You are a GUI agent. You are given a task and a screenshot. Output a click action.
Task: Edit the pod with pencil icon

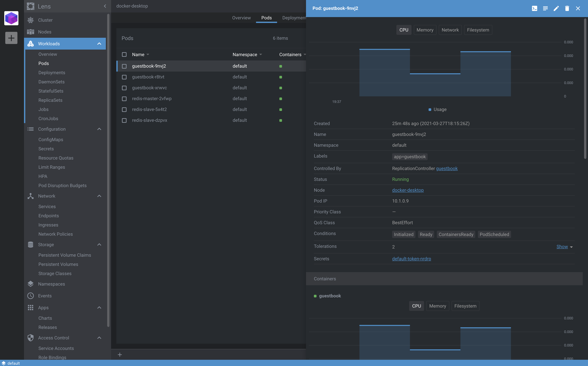point(556,9)
